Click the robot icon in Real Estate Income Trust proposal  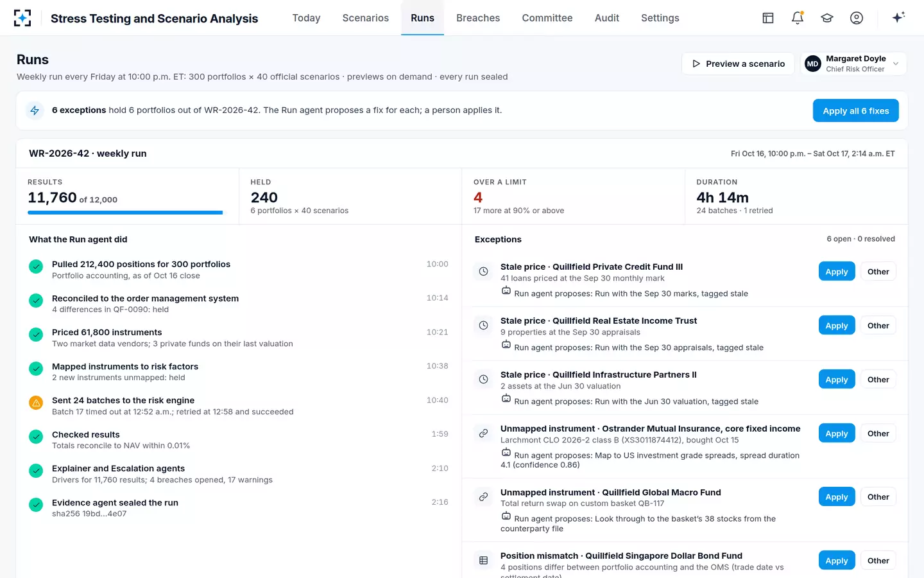pyautogui.click(x=506, y=345)
